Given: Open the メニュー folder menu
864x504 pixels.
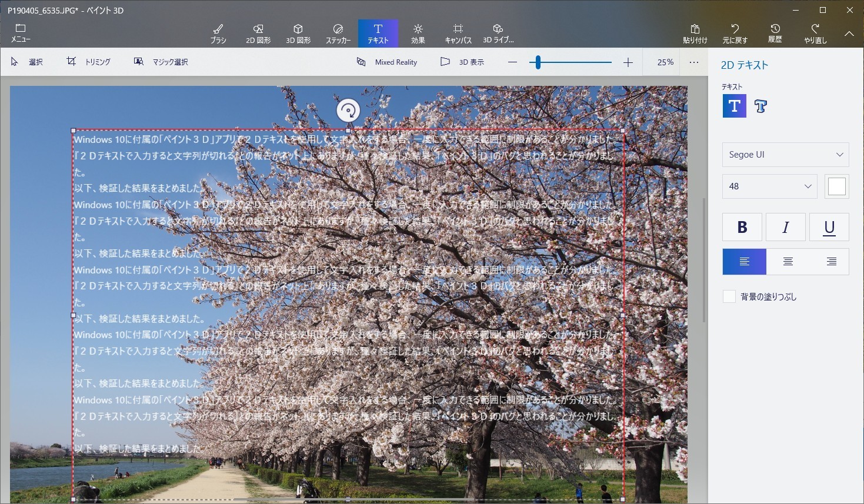Looking at the screenshot, I should (21, 34).
